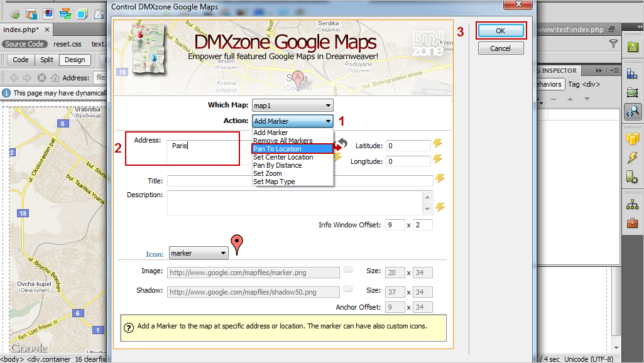The image size is (644, 363).
Task: Click the Latitude lightning bolt icon
Action: coord(438,143)
